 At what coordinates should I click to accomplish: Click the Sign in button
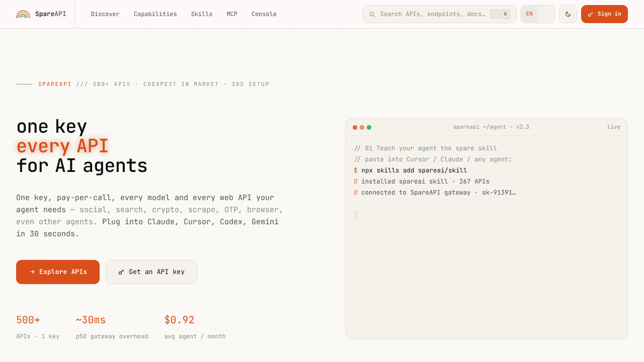604,14
